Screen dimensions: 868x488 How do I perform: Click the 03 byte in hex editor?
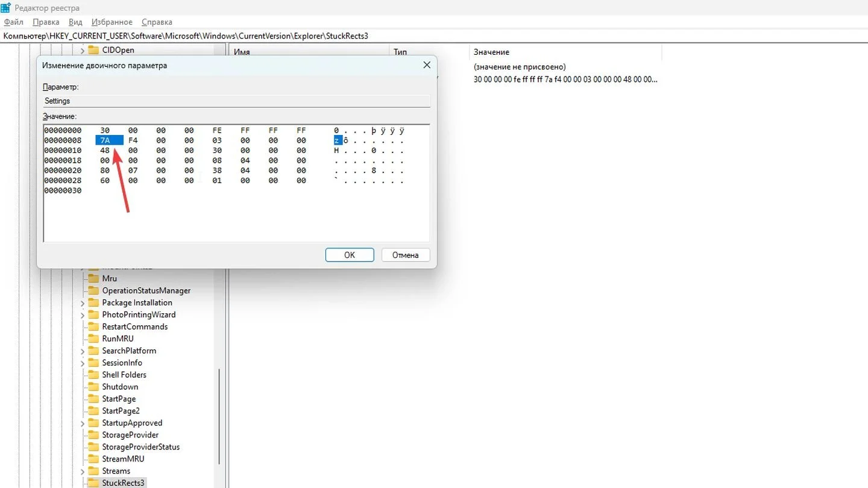click(x=218, y=140)
